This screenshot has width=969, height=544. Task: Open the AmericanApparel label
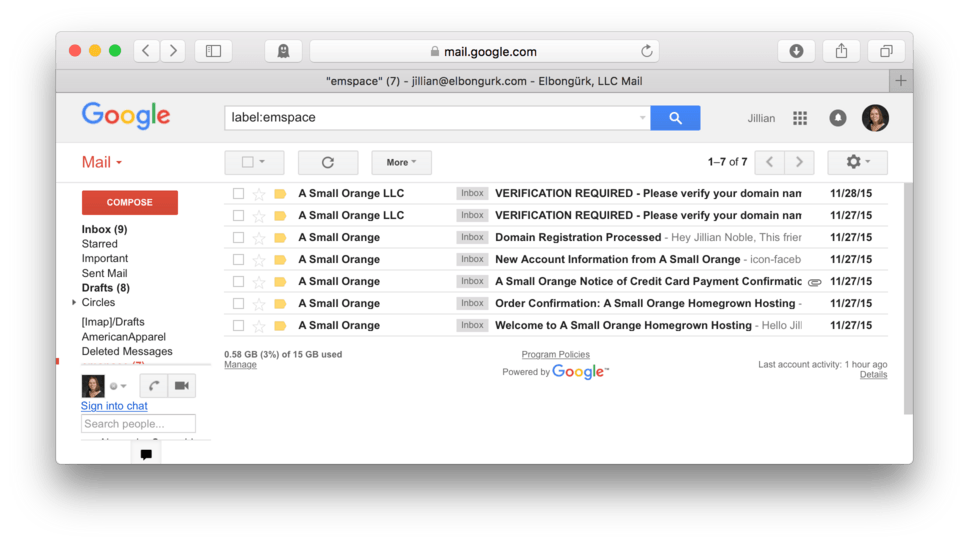pyautogui.click(x=124, y=337)
